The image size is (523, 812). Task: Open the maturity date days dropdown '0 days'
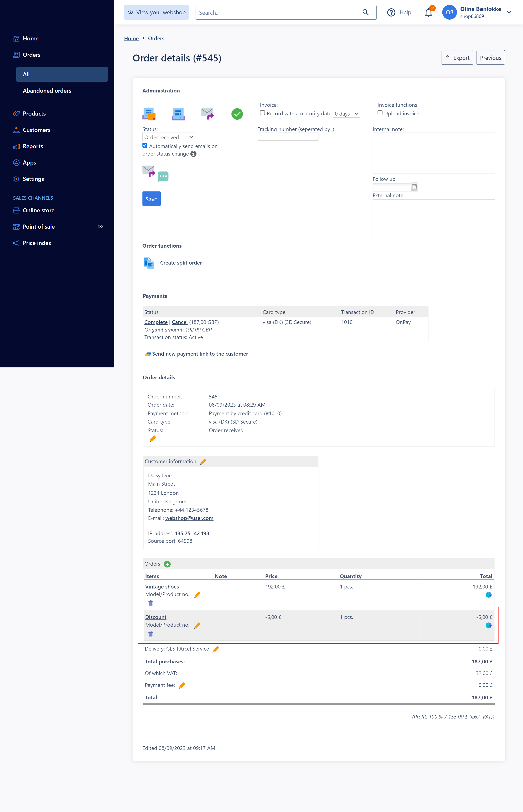pyautogui.click(x=345, y=113)
